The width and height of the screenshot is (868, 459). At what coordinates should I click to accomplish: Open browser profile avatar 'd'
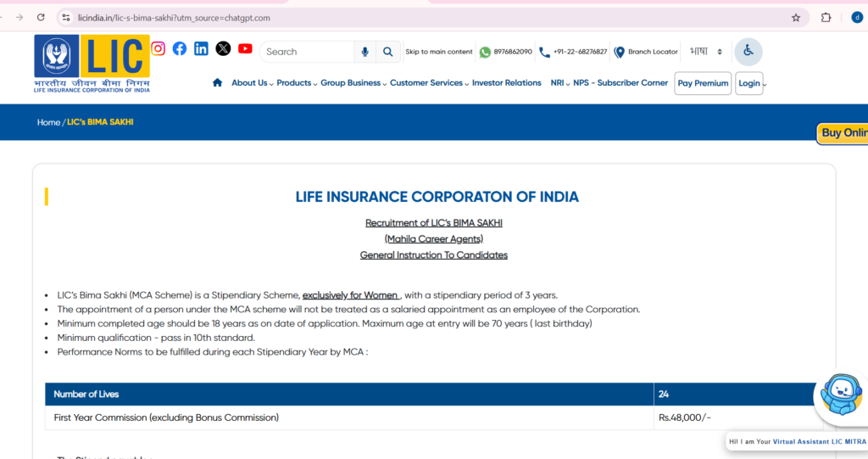(857, 18)
